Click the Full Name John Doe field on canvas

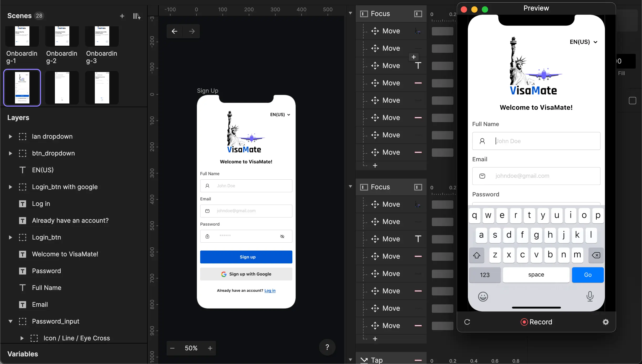246,186
